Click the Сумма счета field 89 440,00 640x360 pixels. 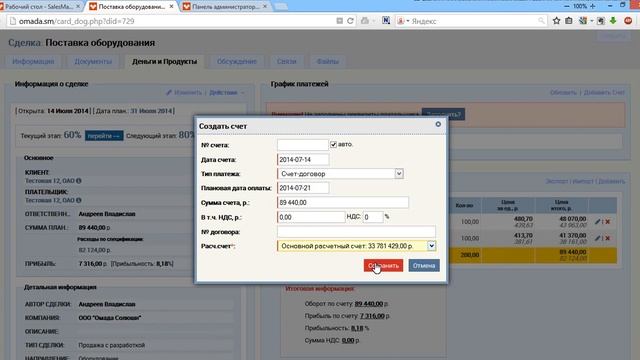point(342,202)
